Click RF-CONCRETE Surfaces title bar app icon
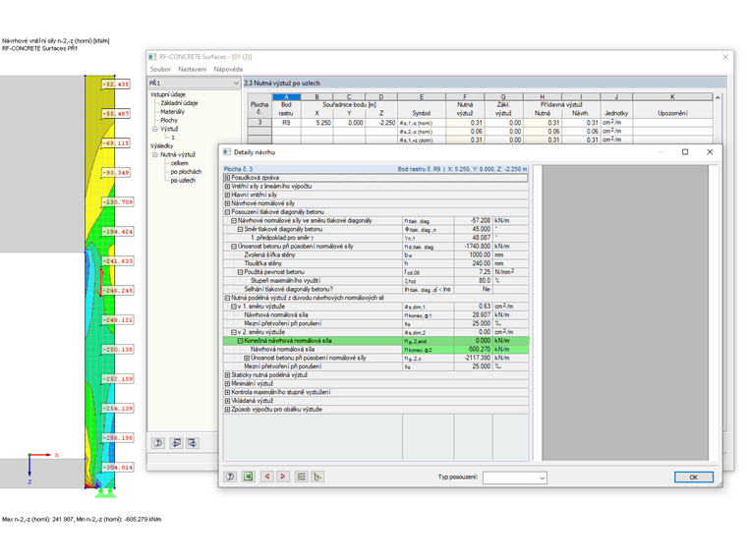This screenshot has height=560, width=747. click(152, 57)
